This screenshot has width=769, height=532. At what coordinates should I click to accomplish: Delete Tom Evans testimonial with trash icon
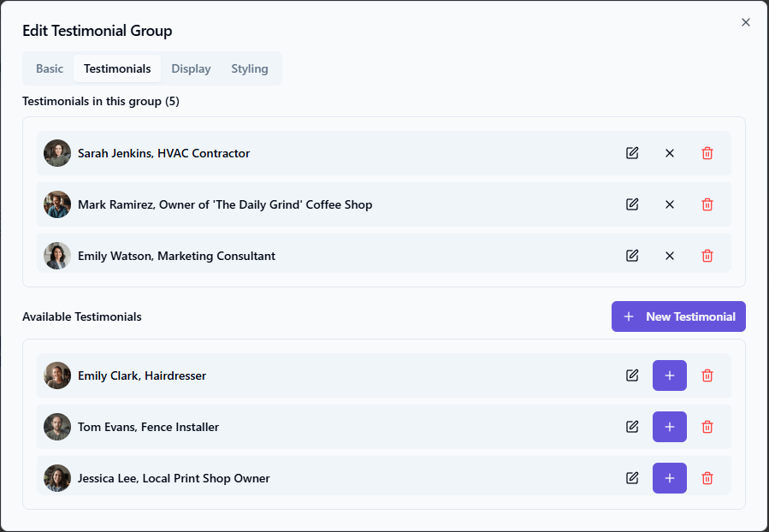[707, 427]
